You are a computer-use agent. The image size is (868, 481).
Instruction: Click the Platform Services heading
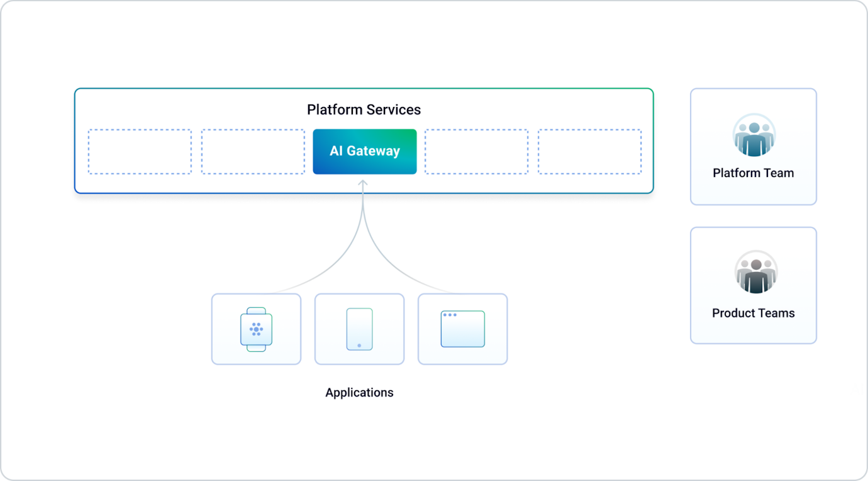363,110
